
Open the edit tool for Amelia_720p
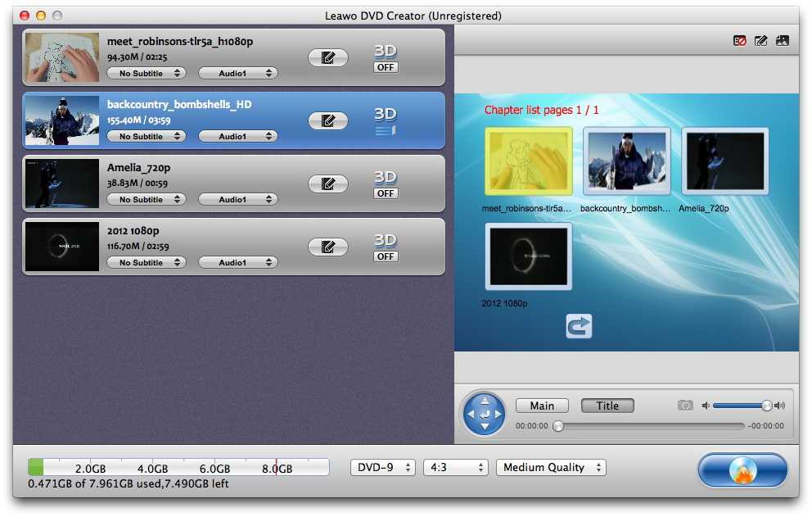pos(327,184)
